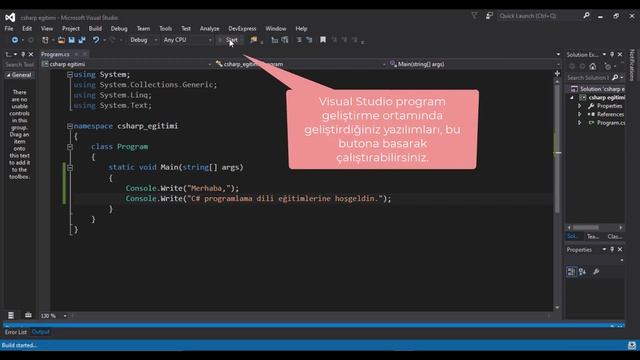Click Property Pages wrench icon
Screen dimensions: 640x360
coord(596,271)
